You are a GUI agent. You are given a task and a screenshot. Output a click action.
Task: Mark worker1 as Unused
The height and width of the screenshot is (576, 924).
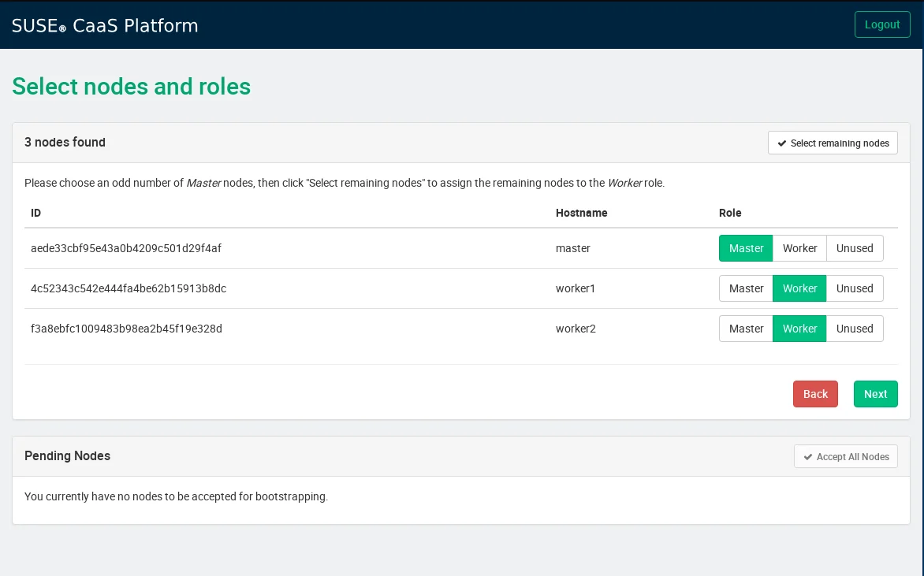pyautogui.click(x=855, y=288)
